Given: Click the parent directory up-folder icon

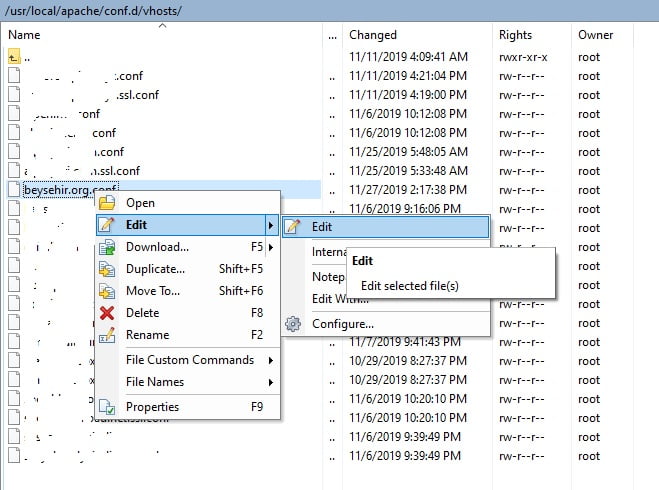Looking at the screenshot, I should [x=14, y=57].
